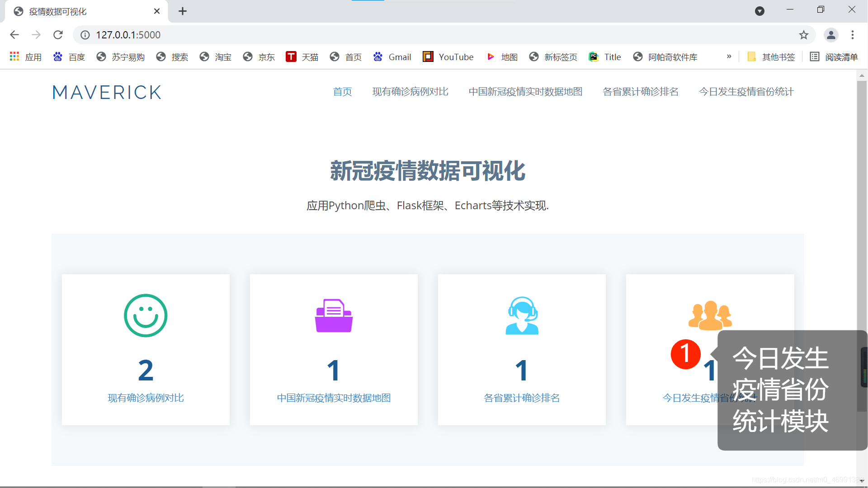Open the 苏宁易购 bookmark
This screenshot has height=488, width=868.
[121, 57]
